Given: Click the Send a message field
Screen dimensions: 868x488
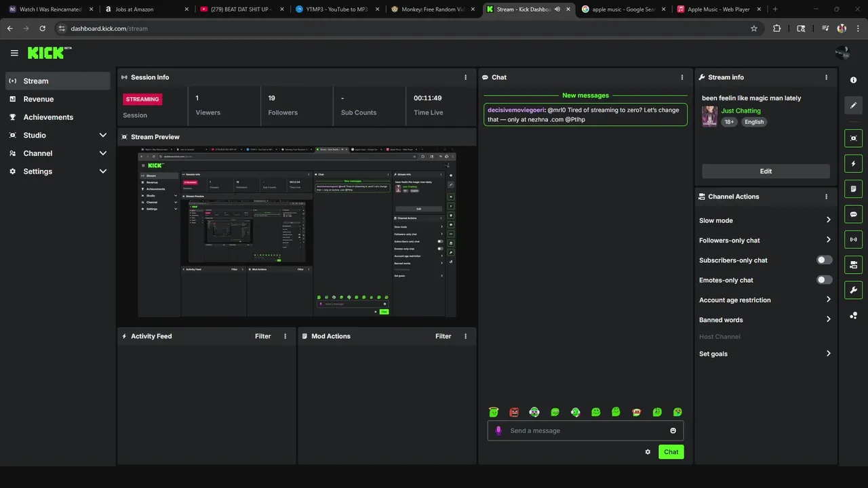Looking at the screenshot, I should 585,430.
